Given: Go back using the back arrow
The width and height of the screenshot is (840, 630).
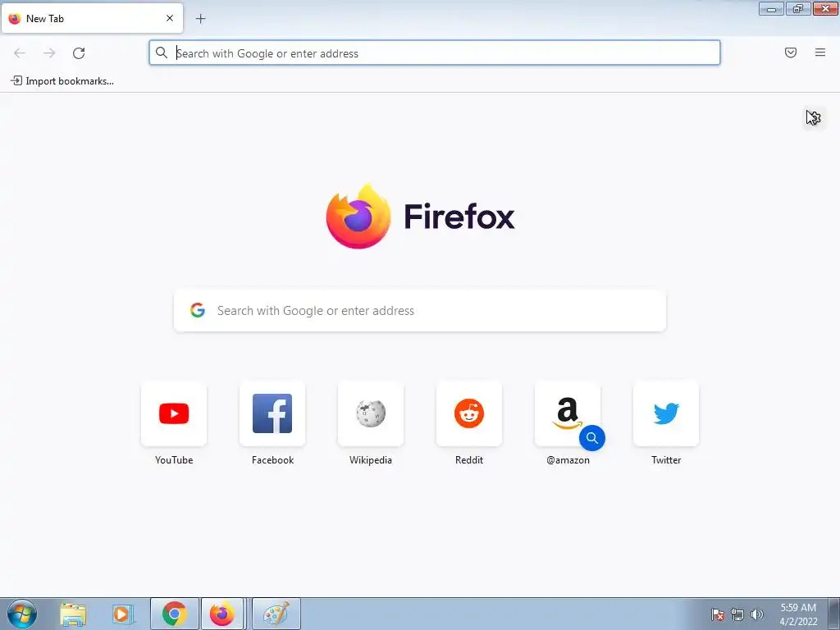Looking at the screenshot, I should (20, 53).
